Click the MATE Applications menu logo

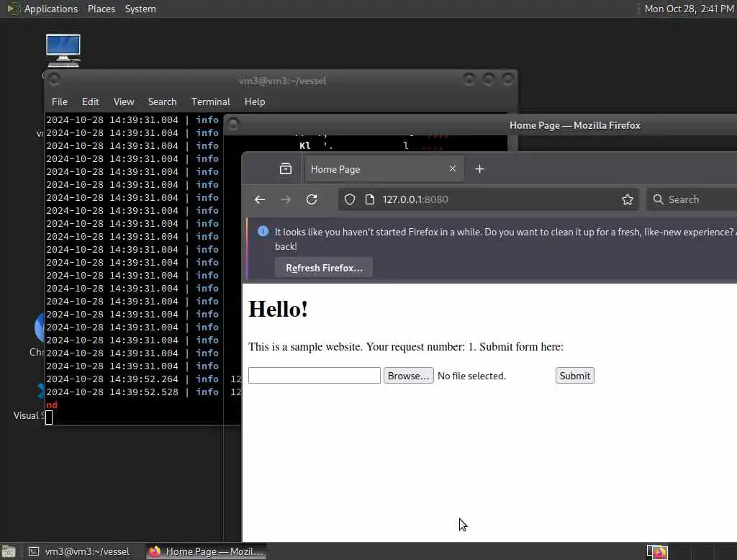[x=13, y=9]
